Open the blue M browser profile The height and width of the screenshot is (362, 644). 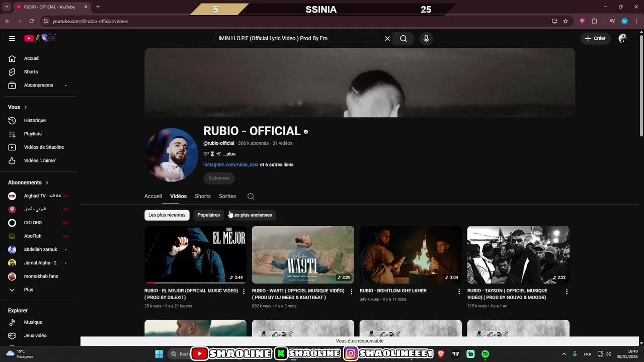(624, 21)
